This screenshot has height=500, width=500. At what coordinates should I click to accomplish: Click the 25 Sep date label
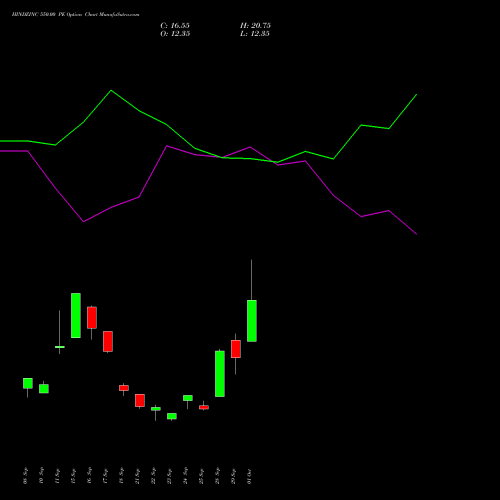(x=202, y=476)
